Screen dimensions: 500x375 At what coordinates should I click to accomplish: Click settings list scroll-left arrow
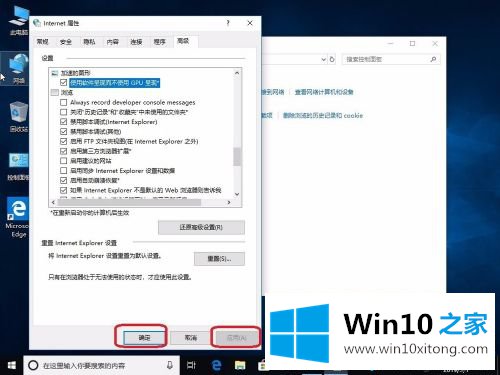pyautogui.click(x=53, y=202)
